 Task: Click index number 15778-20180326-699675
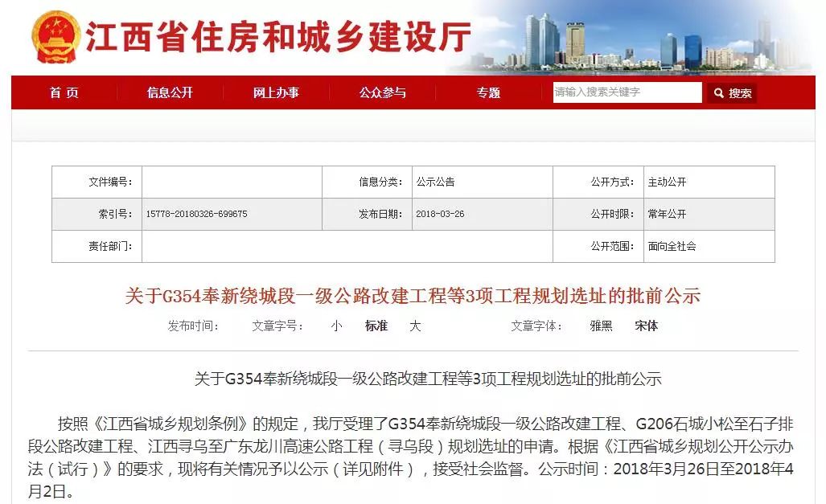click(x=197, y=215)
